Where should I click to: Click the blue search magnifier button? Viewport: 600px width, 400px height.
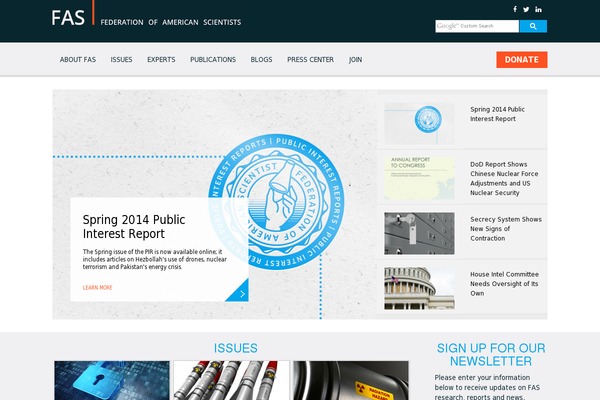pos(533,26)
